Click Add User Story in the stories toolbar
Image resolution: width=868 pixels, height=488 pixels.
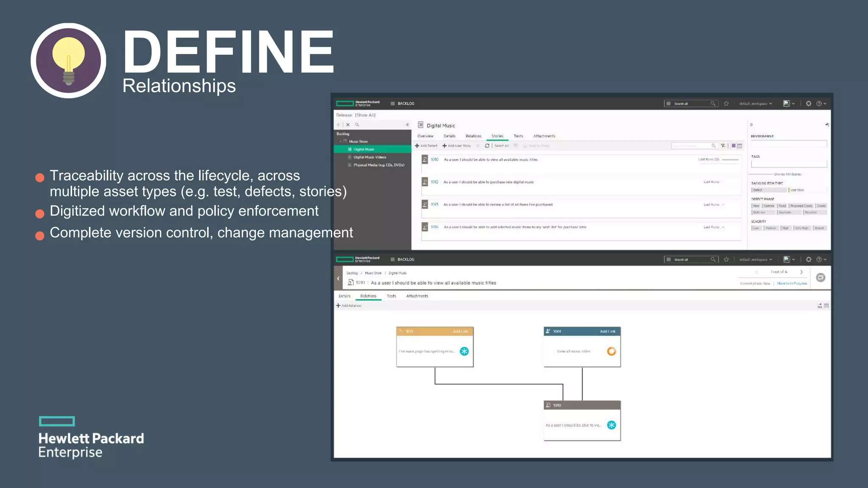tap(457, 146)
